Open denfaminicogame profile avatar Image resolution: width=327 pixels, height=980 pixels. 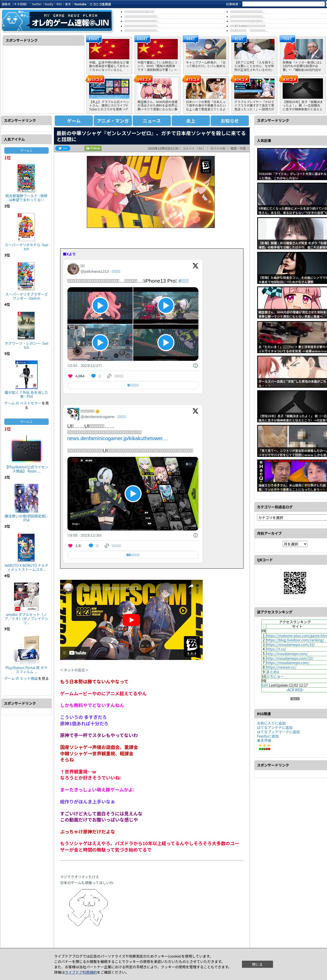73,414
